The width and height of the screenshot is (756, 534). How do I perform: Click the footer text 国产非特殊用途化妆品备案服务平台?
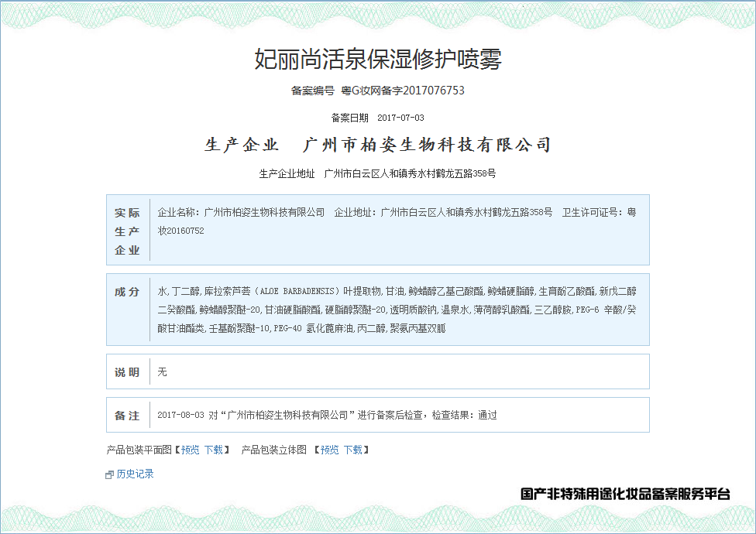(625, 494)
